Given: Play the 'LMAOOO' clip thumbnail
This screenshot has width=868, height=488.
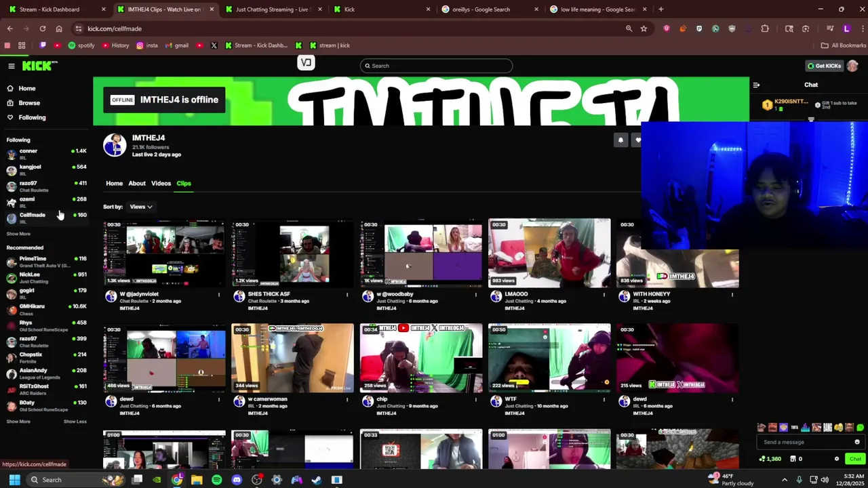Looking at the screenshot, I should pyautogui.click(x=549, y=253).
